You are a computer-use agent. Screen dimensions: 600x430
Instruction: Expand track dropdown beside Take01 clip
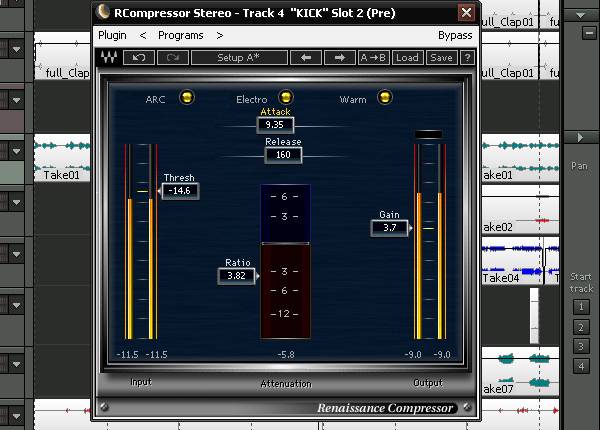coord(16,151)
